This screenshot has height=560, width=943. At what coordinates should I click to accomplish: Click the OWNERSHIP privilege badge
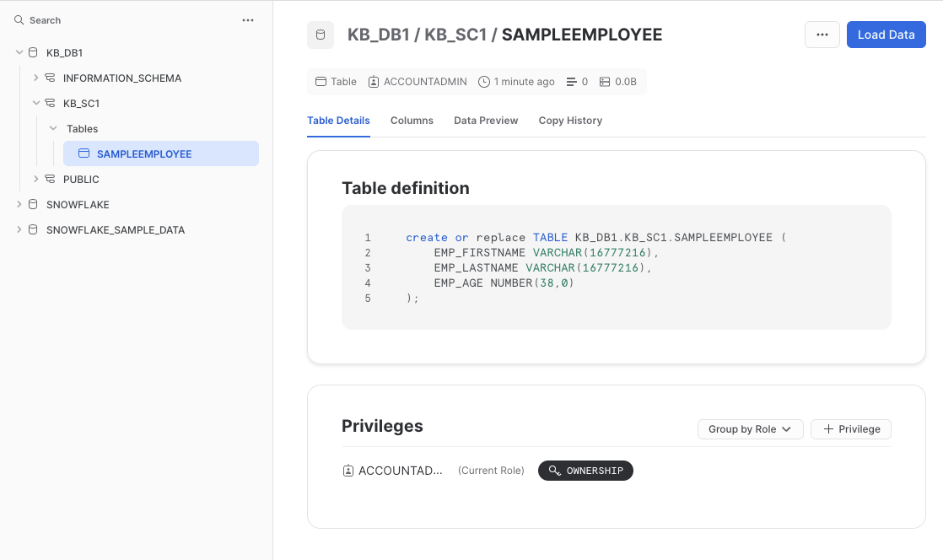tap(585, 471)
